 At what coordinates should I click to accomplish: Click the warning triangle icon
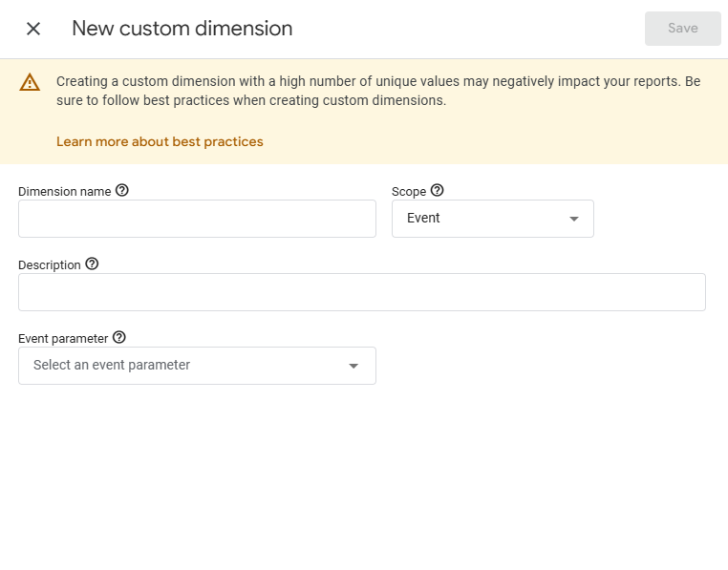30,82
